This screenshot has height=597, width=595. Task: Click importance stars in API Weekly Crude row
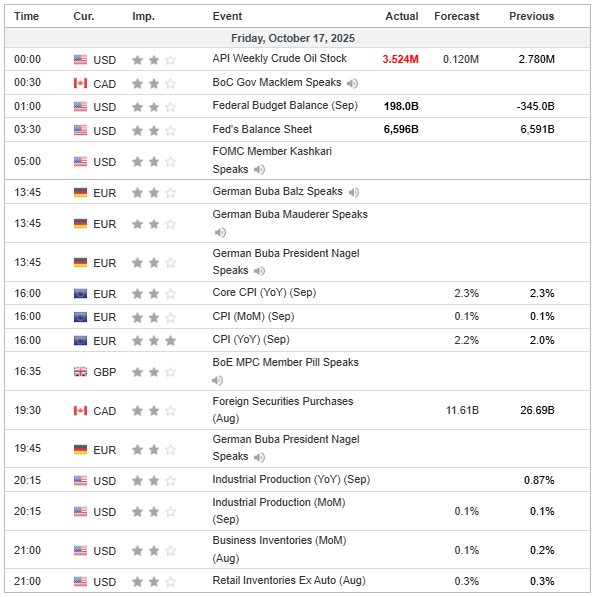(x=154, y=60)
